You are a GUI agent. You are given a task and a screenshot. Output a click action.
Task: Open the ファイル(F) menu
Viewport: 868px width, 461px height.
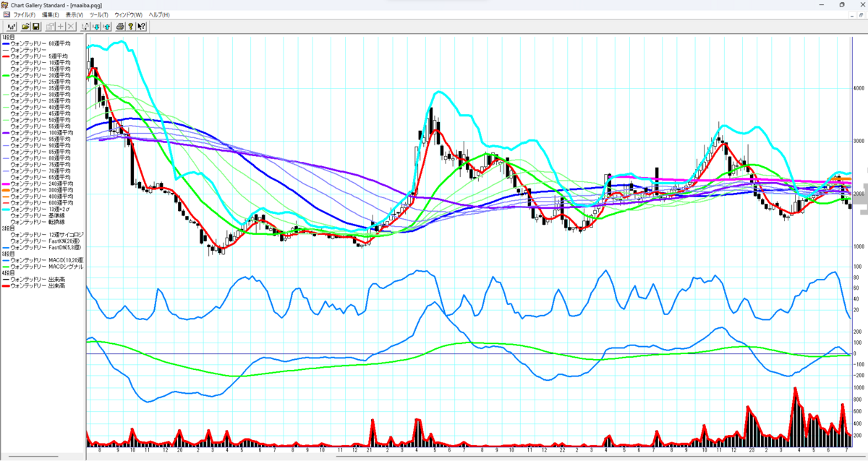25,14
